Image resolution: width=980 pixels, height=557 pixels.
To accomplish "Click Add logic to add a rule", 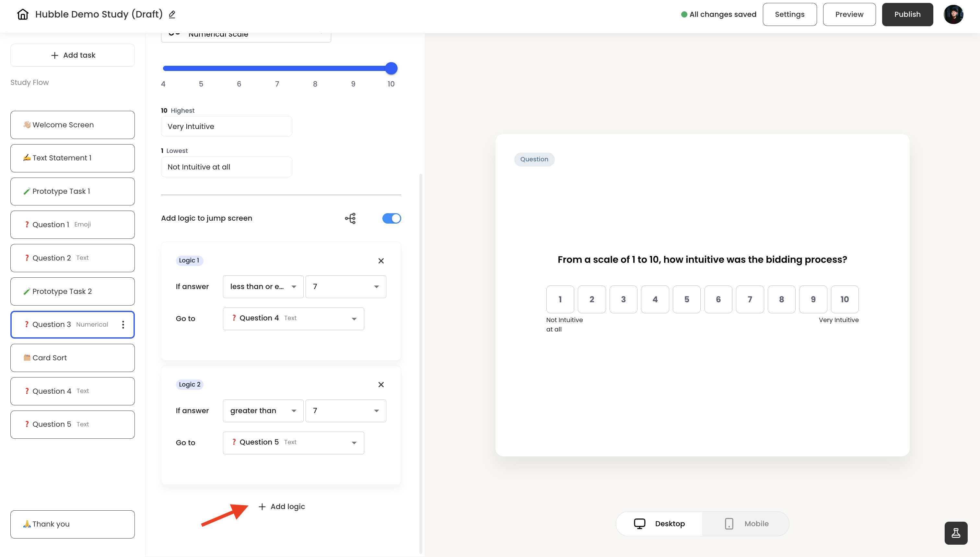I will [282, 506].
